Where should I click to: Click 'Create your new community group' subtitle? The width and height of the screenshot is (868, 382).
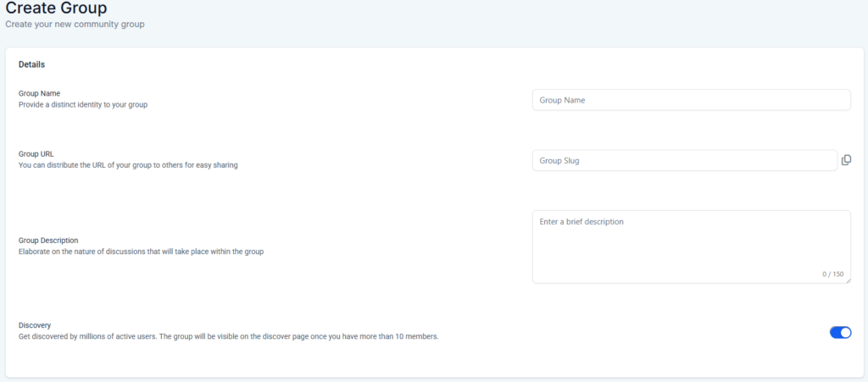pos(75,25)
